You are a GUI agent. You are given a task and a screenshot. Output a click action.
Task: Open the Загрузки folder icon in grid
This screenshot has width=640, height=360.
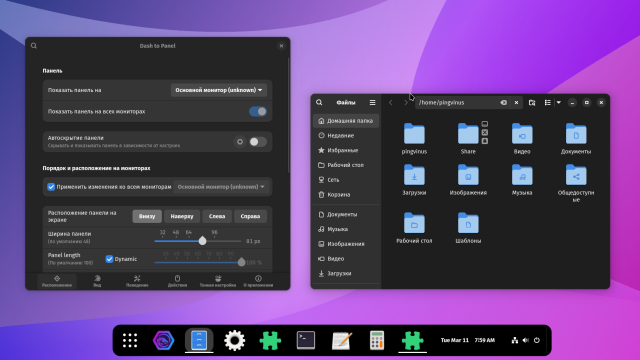pos(414,175)
